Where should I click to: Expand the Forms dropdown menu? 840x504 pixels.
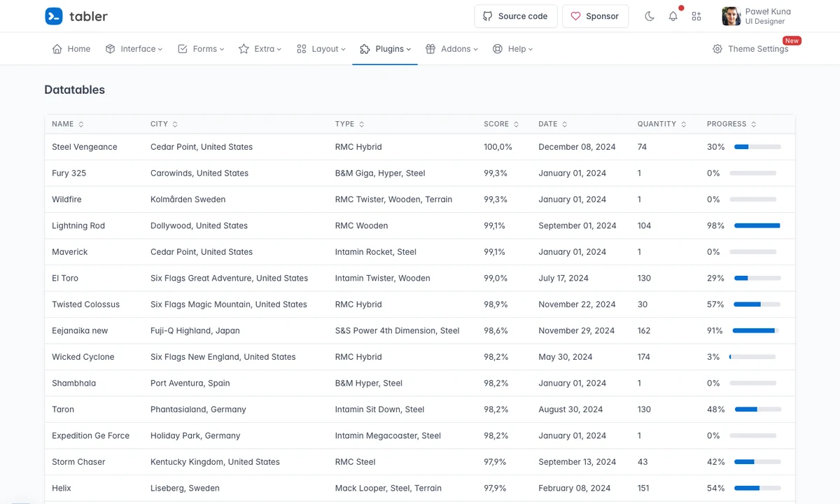click(201, 49)
